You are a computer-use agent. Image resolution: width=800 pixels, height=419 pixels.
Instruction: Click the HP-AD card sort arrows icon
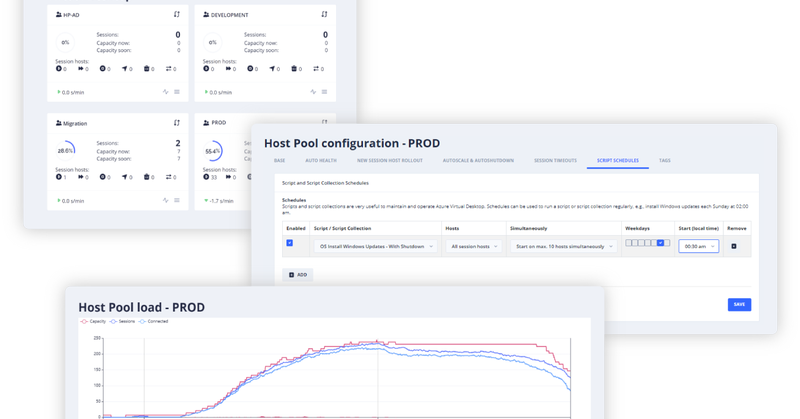click(177, 15)
